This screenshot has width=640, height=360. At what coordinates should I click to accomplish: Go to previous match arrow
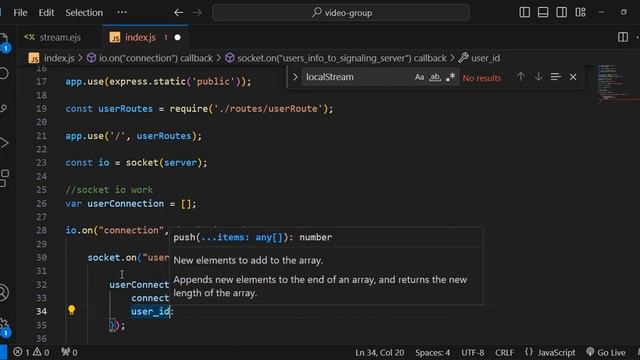point(520,77)
